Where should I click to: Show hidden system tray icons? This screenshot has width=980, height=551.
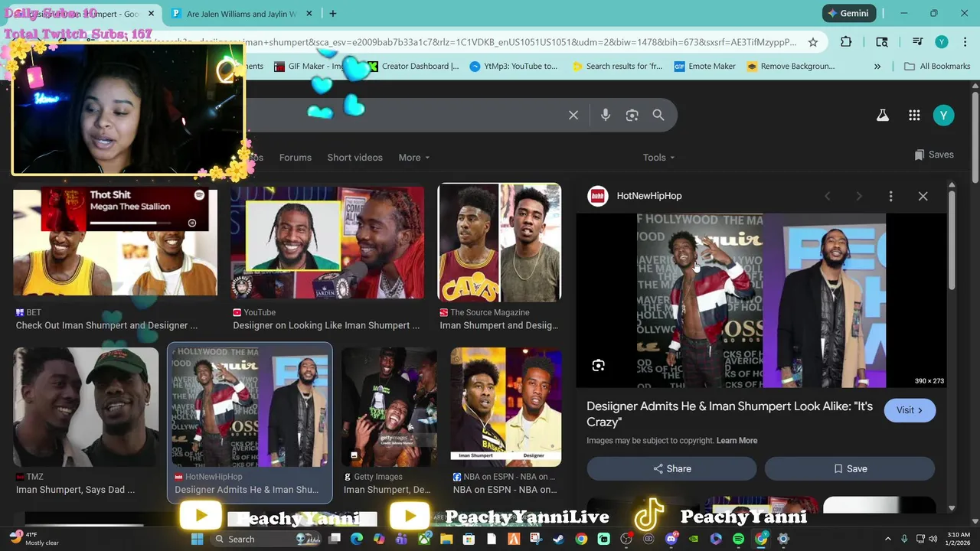tap(888, 539)
